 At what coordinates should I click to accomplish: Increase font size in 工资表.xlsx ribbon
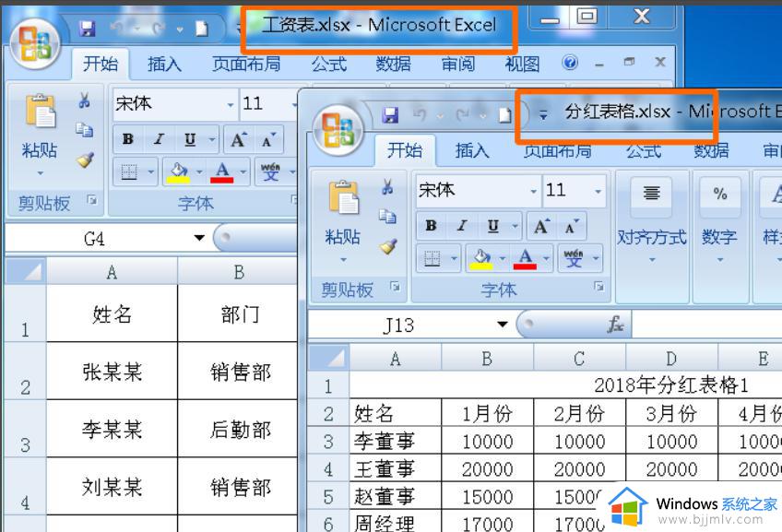pyautogui.click(x=239, y=139)
